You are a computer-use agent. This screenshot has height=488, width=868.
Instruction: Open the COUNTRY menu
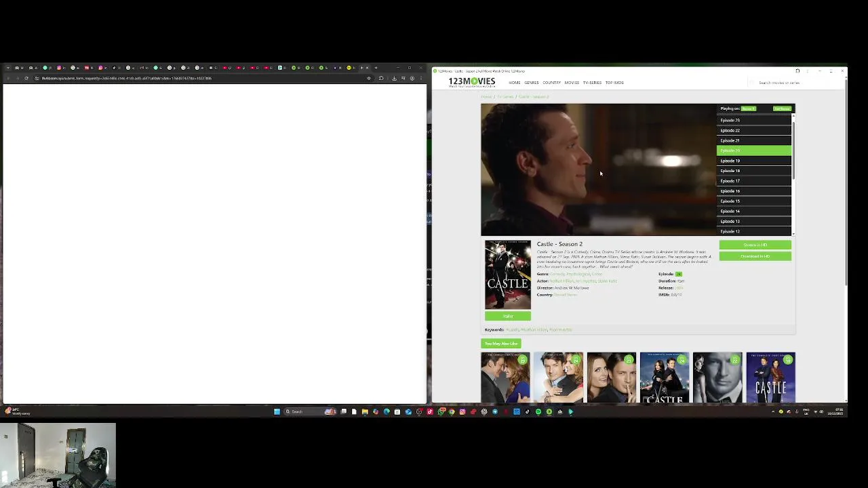[x=551, y=83]
